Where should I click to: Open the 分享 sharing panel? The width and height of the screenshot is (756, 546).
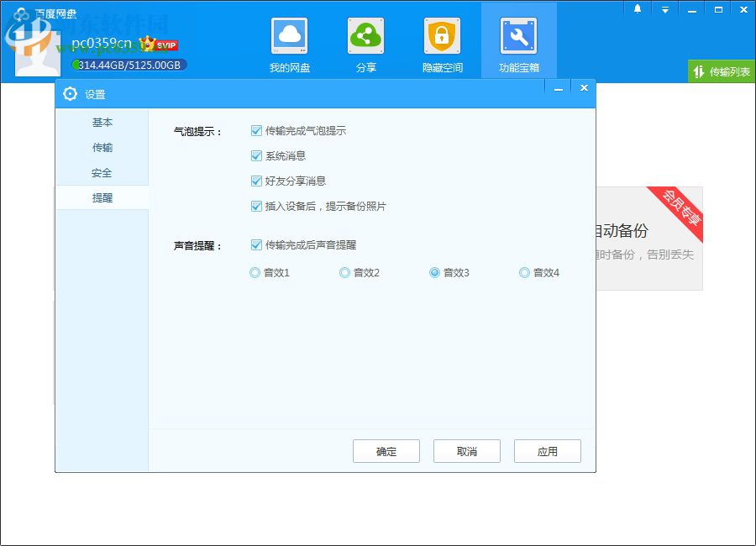365,42
